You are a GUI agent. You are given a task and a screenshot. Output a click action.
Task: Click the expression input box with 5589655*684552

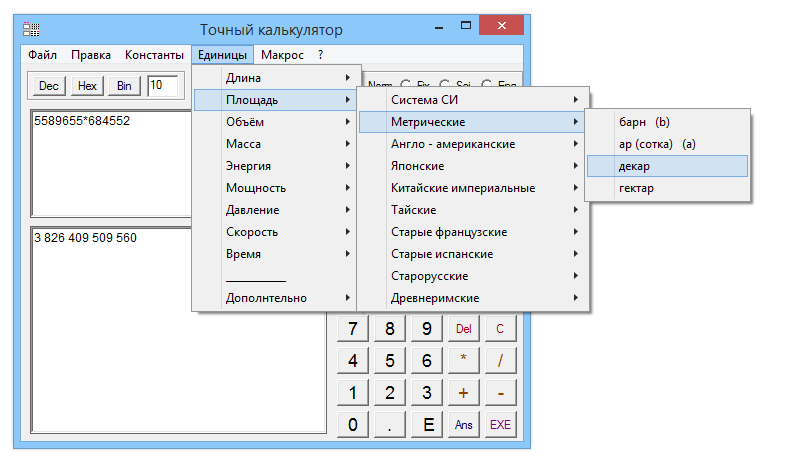pos(111,163)
